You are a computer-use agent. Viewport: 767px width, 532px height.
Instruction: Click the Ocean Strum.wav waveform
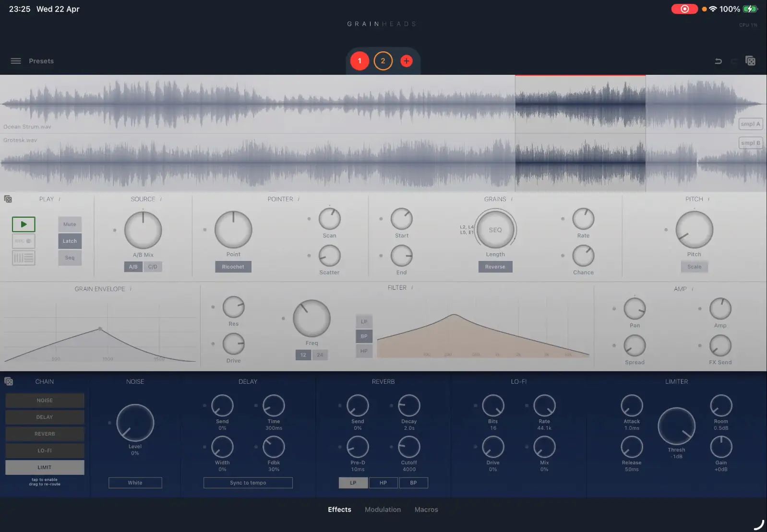pyautogui.click(x=383, y=103)
